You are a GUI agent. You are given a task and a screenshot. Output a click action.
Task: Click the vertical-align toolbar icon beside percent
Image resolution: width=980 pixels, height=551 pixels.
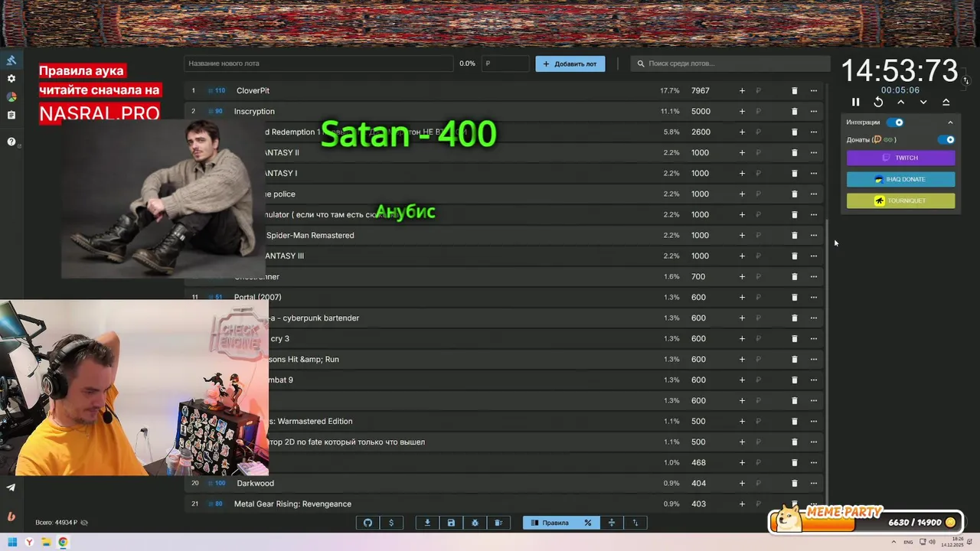612,523
